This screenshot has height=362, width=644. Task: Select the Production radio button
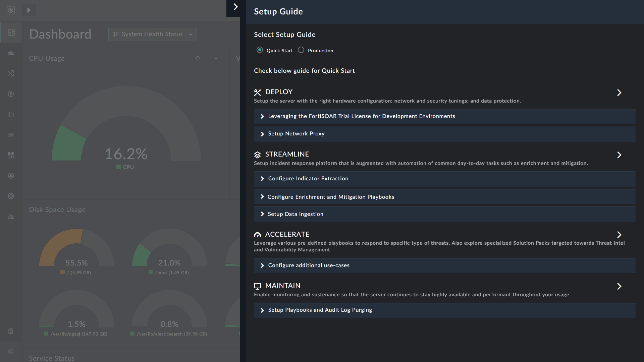point(301,50)
